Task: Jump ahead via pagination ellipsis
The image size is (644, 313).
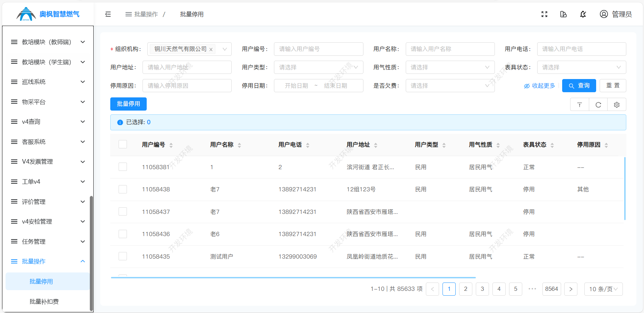Action: [x=532, y=289]
